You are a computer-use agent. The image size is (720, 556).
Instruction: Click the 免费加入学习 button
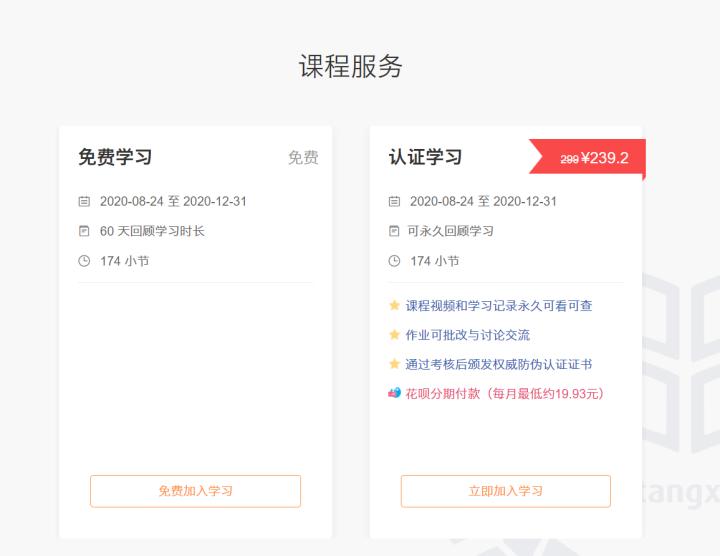195,491
